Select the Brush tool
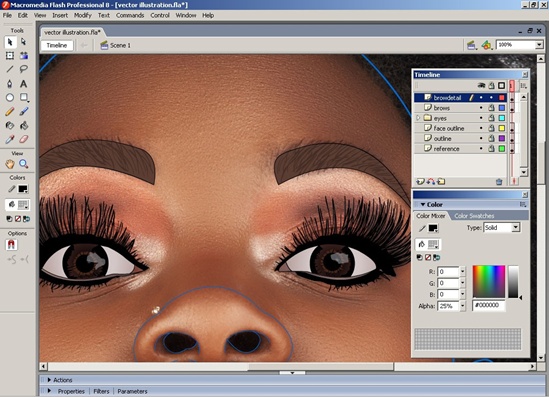This screenshot has width=549, height=397. pyautogui.click(x=23, y=111)
